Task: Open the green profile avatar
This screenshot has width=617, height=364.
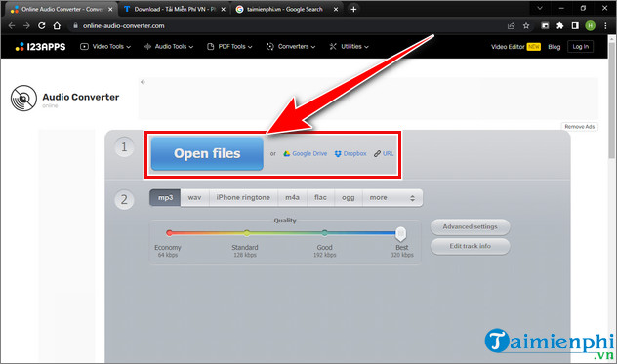Action: click(590, 26)
